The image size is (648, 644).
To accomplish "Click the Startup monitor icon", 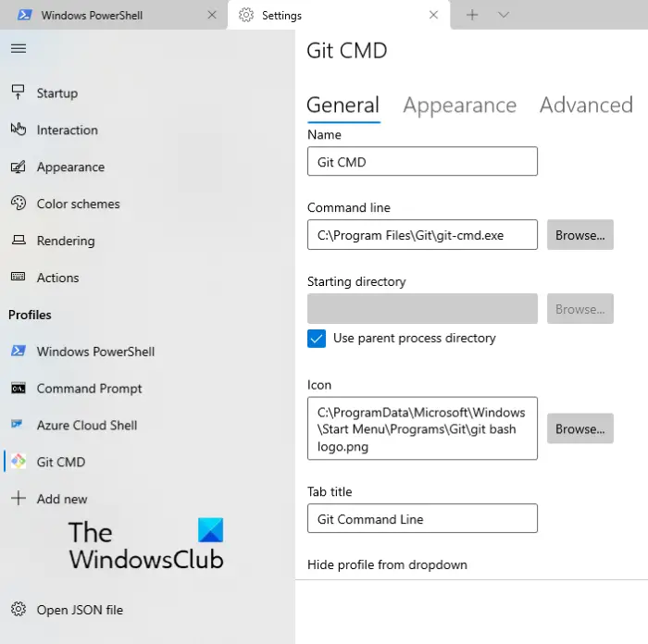I will [19, 93].
